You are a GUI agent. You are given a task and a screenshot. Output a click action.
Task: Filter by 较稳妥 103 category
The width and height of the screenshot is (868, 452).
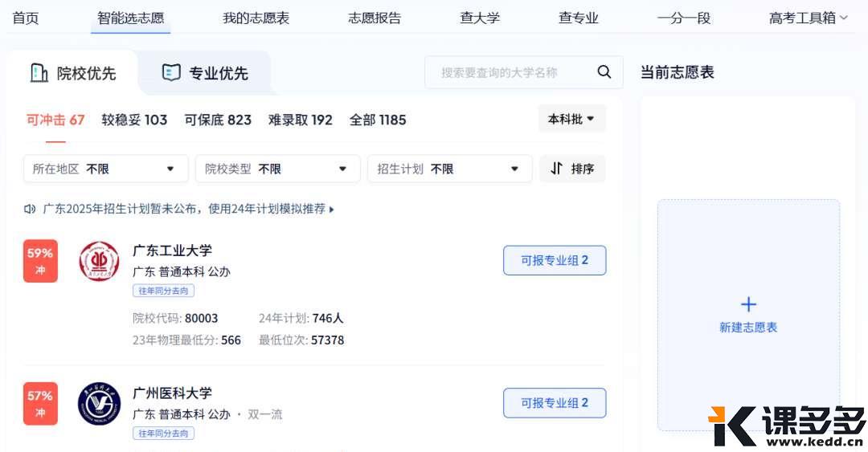(134, 120)
